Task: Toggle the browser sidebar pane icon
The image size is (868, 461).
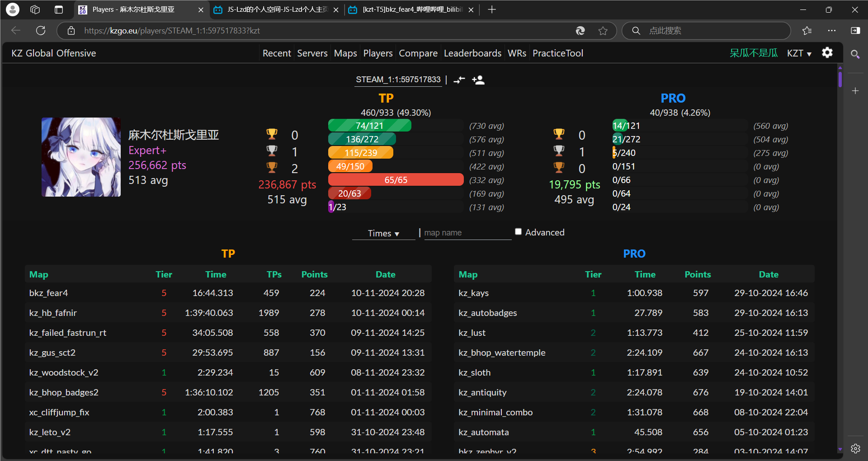Action: coord(855,30)
